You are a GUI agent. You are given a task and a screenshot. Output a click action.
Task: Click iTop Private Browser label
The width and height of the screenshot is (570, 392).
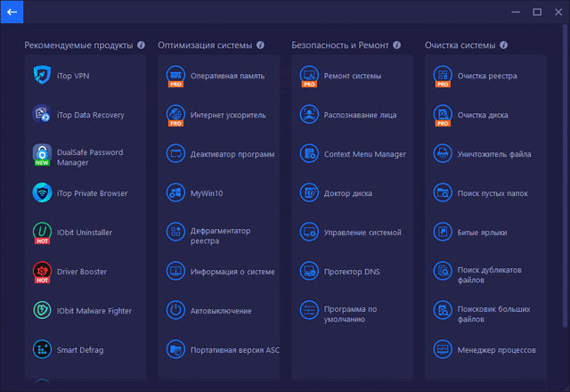tap(93, 193)
